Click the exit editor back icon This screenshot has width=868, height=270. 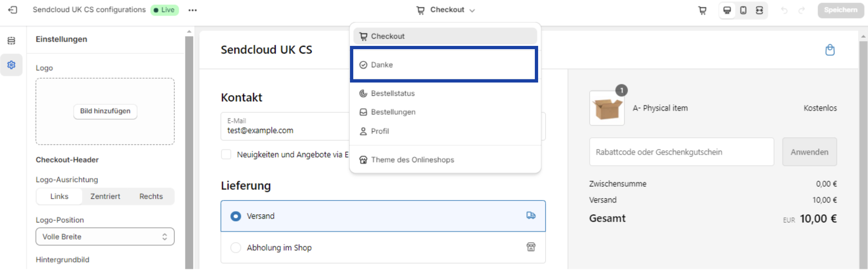pos(13,10)
